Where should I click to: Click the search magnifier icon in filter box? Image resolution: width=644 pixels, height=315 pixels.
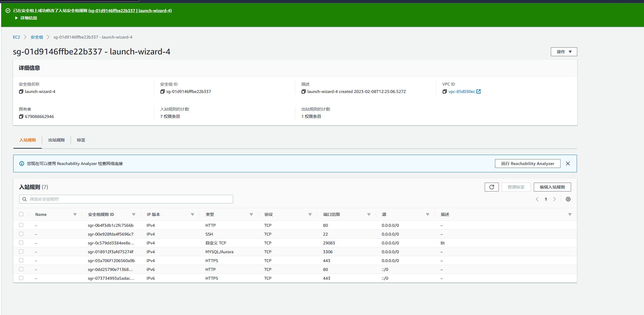[25, 199]
